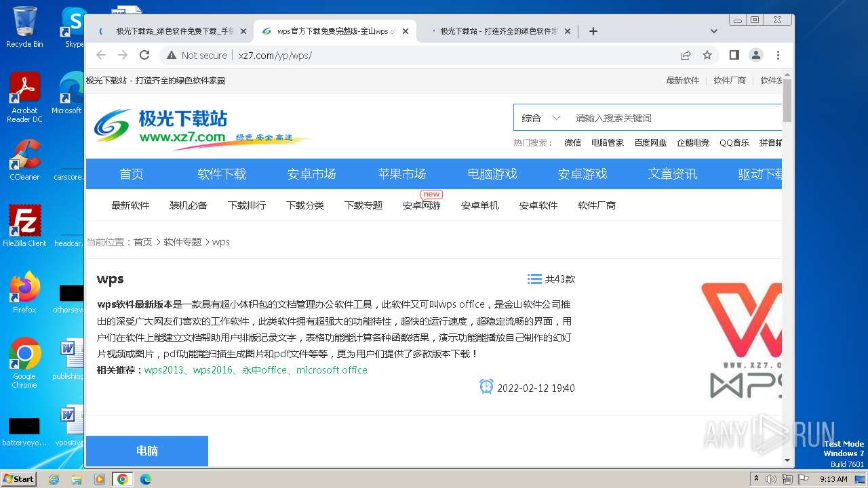
Task: Open the 最新软件 link in top bar
Action: 683,80
